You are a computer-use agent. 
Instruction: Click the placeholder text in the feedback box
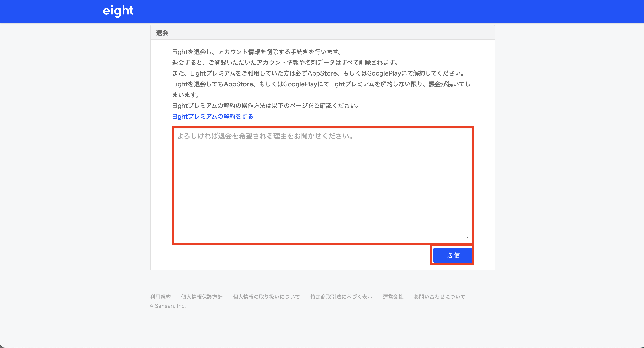(265, 136)
